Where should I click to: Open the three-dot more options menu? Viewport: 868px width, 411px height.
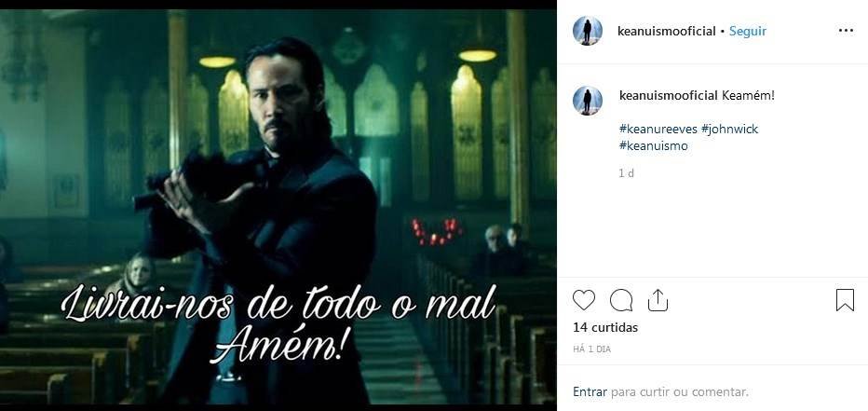tap(846, 31)
